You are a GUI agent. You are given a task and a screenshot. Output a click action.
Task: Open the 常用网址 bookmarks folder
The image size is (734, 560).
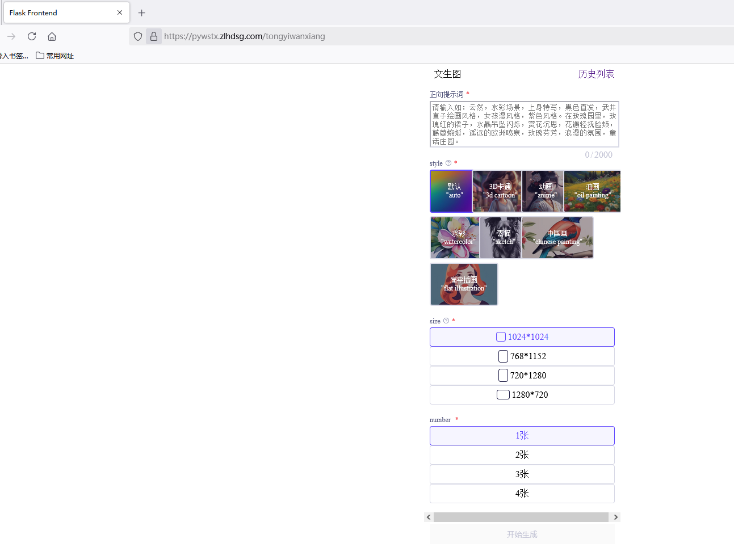(x=54, y=56)
